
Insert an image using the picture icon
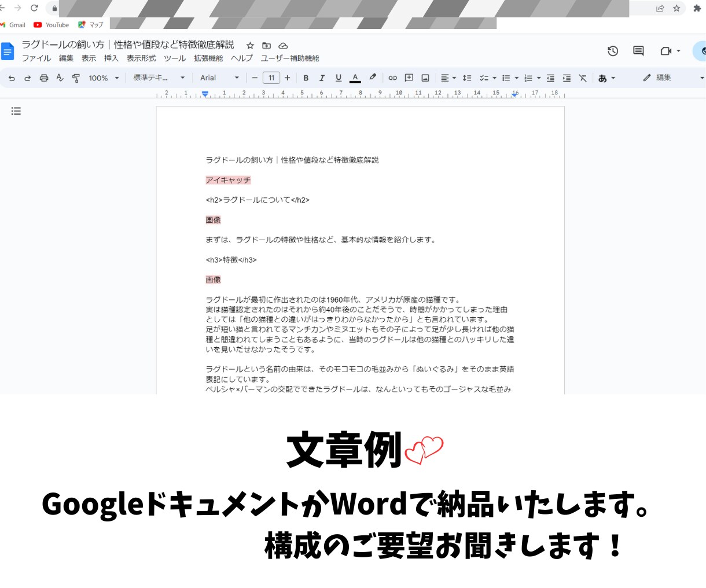[425, 78]
